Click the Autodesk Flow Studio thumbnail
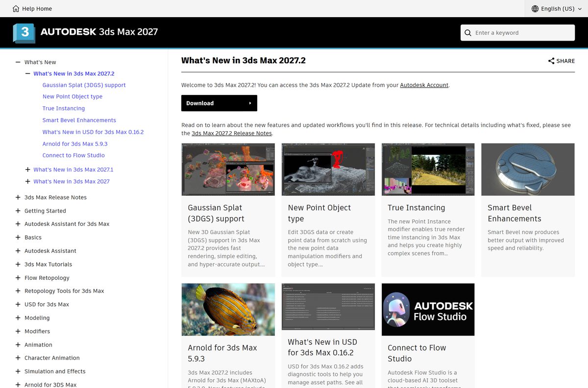 pos(428,310)
